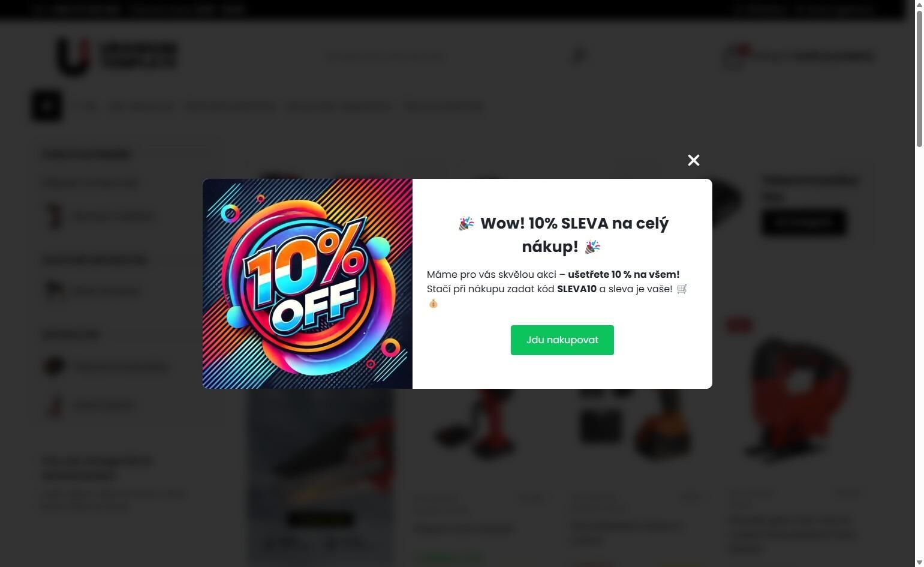
Task: Click the SLEVA10 coupon code text
Action: coord(577,289)
